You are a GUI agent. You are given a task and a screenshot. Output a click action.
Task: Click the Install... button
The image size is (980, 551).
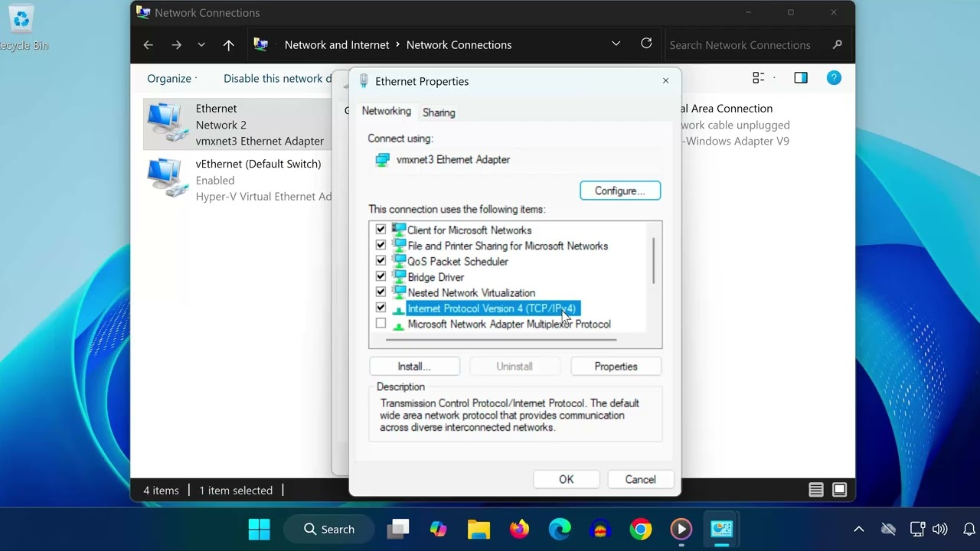click(x=414, y=367)
